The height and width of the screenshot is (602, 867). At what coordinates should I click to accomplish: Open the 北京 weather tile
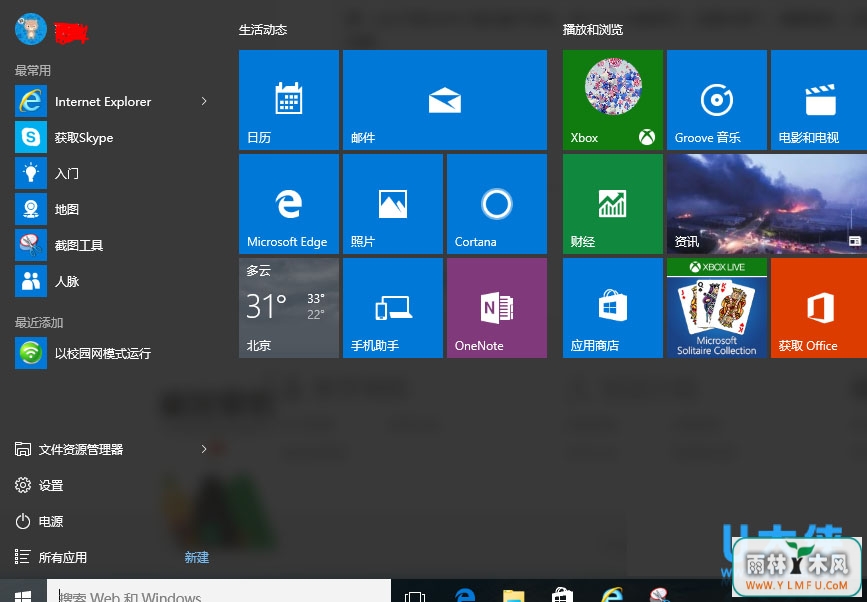[x=289, y=308]
